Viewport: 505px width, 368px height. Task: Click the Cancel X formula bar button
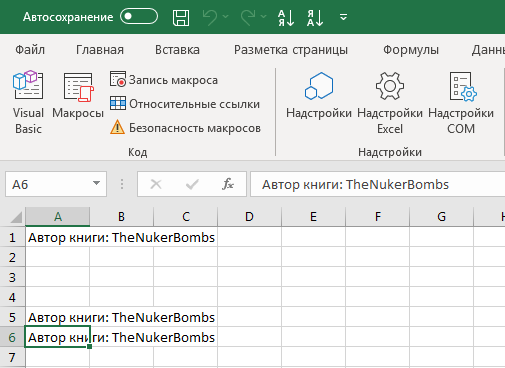click(x=156, y=184)
